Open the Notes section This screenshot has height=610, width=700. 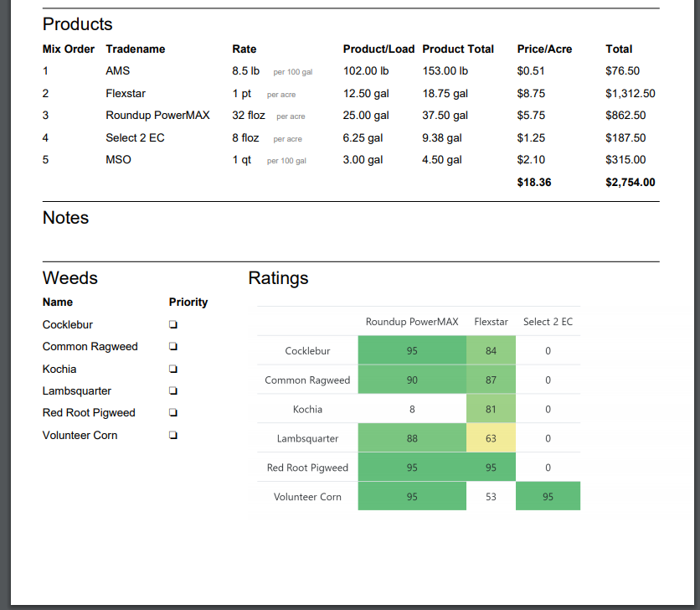pos(64,218)
